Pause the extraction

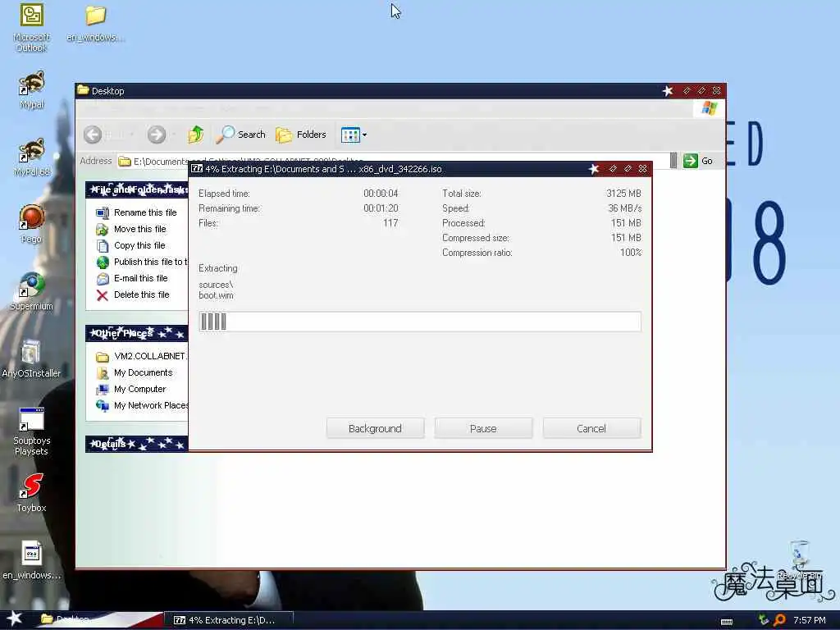(483, 428)
